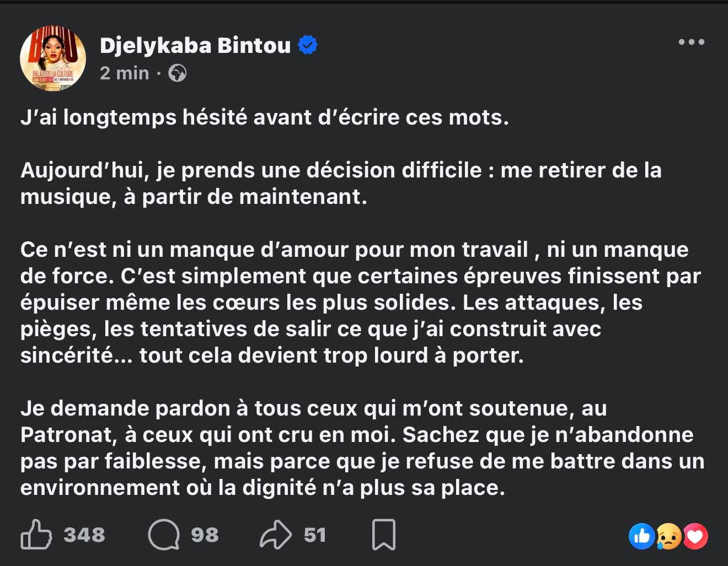Image resolution: width=728 pixels, height=566 pixels.
Task: Click the Djelykaba Bintou profile picture
Action: 53,58
